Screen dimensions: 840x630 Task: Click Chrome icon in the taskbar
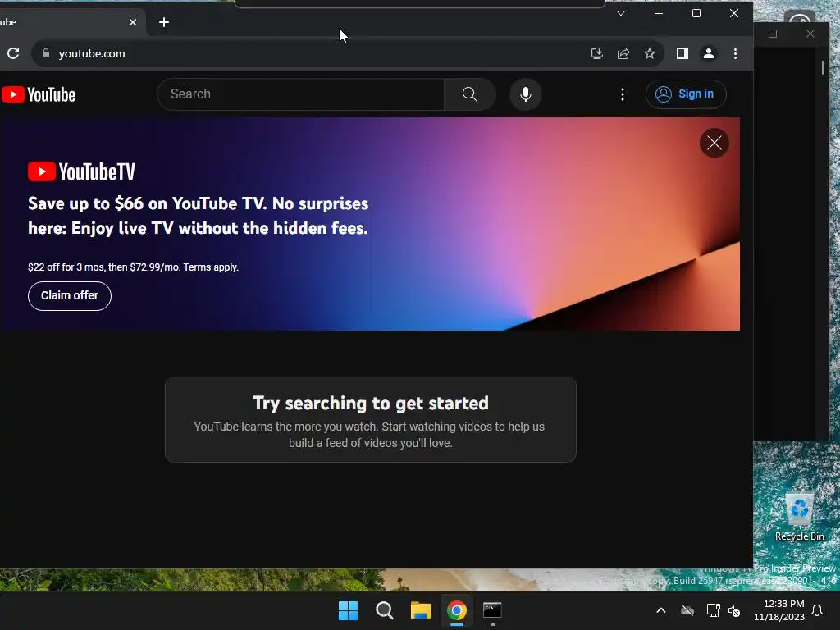[456, 610]
